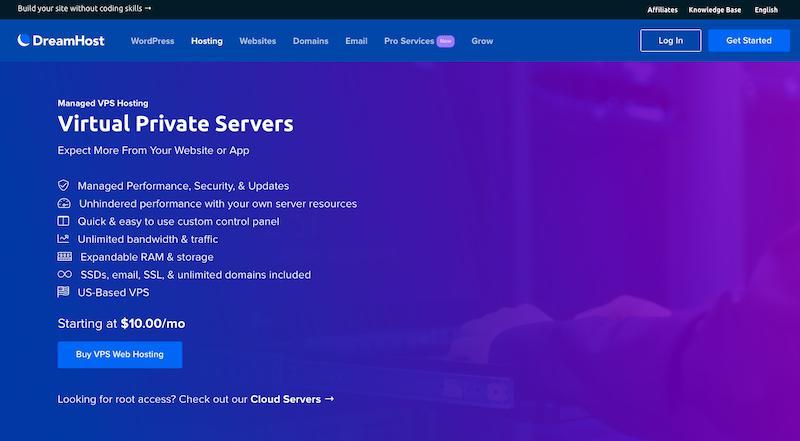Open the Hosting menu

point(207,41)
